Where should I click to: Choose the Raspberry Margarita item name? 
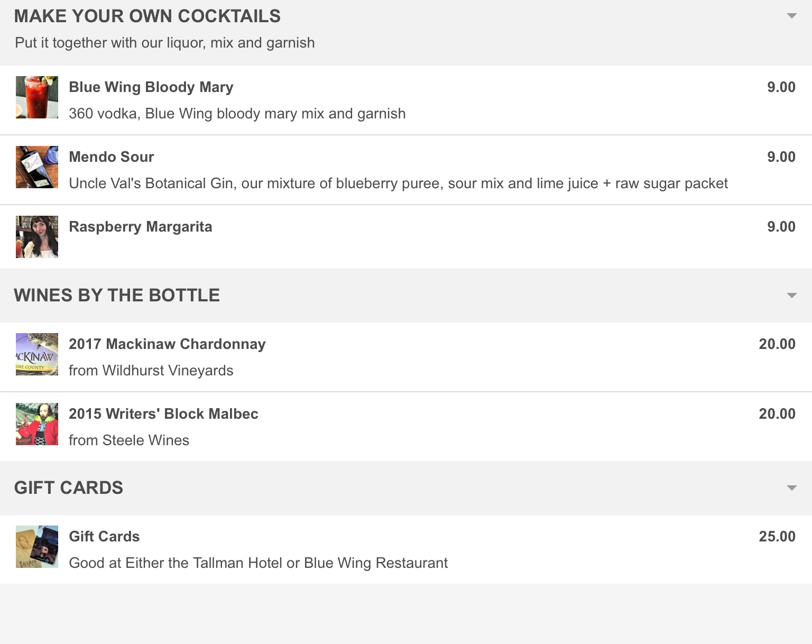point(141,227)
